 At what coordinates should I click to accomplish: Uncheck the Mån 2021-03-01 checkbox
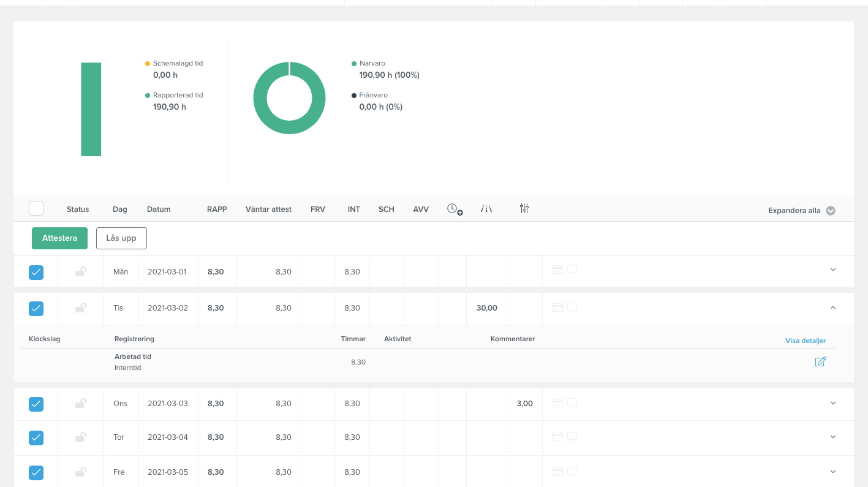click(36, 272)
